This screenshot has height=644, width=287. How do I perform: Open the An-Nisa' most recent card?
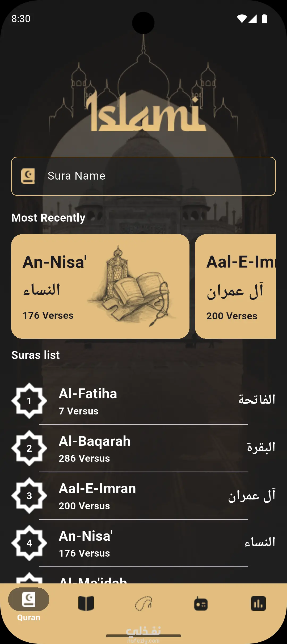pyautogui.click(x=100, y=286)
